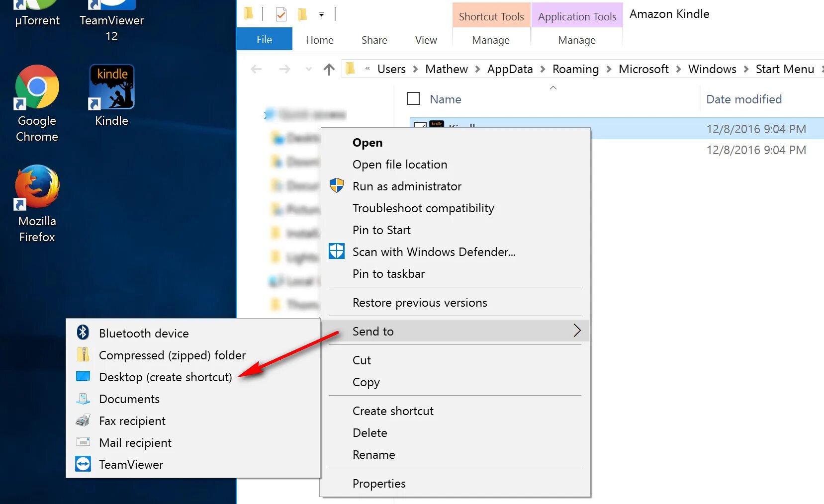Screen dimensions: 824x504
Task: Click the zipped folder icon in submenu
Action: 83,354
